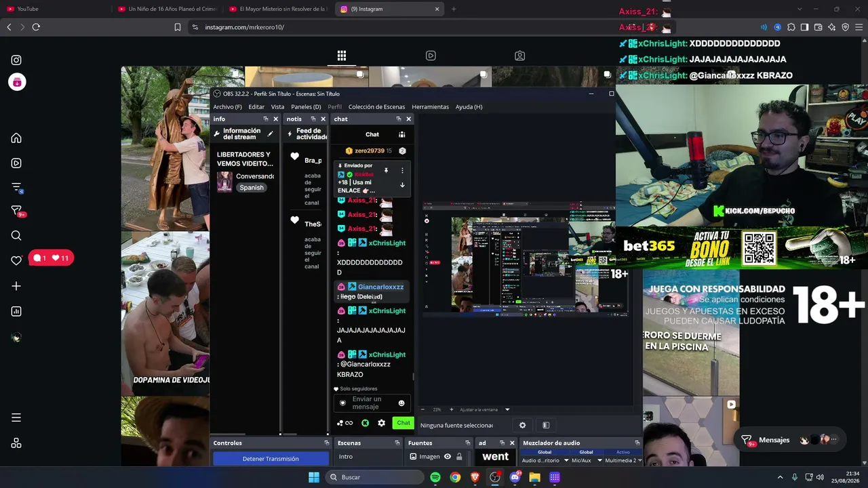Viewport: 868px width, 488px height.
Task: Close the ad dock panel
Action: 512,443
